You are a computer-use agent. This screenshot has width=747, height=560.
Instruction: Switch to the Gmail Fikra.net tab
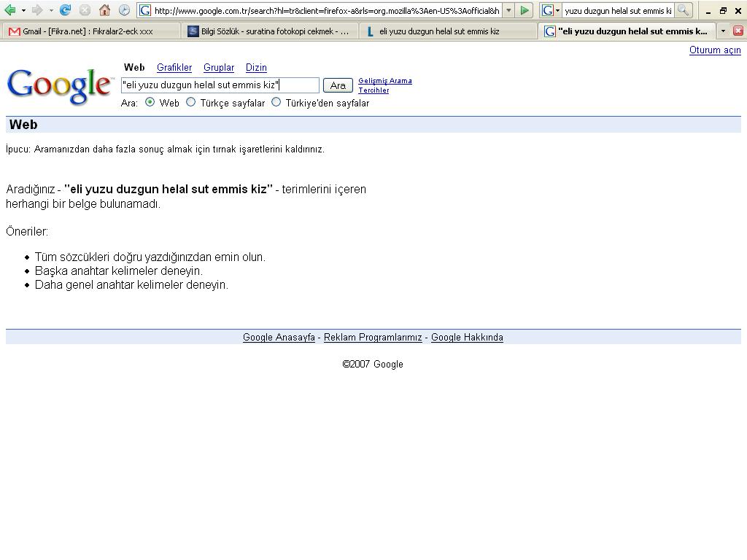[x=90, y=31]
